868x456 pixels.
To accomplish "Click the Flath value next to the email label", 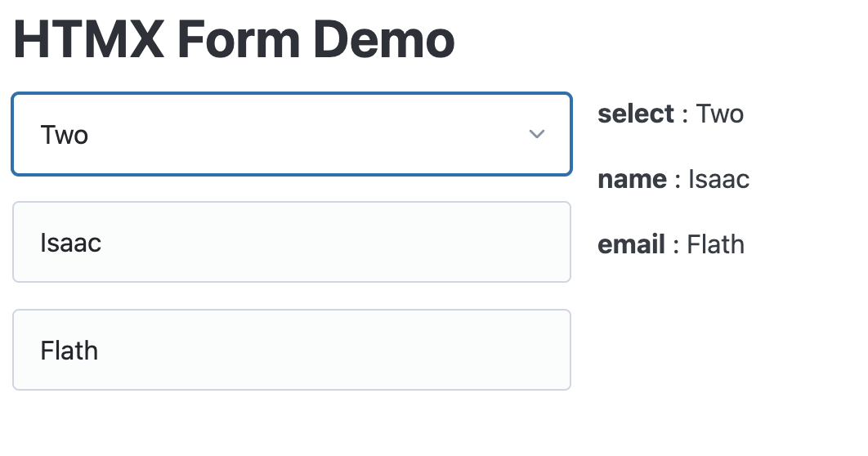I will click(715, 244).
